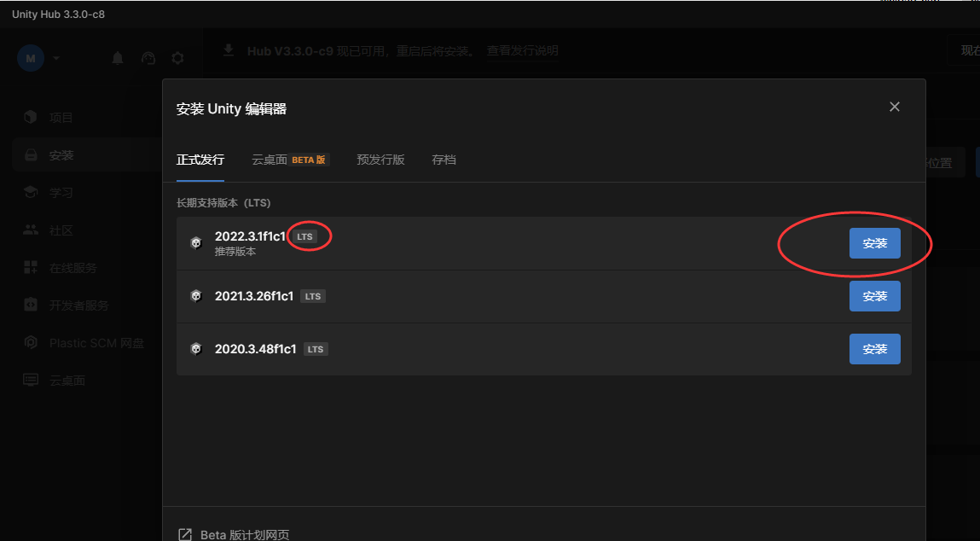980x541 pixels.
Task: Click the 安装 drive icon
Action: tap(31, 155)
